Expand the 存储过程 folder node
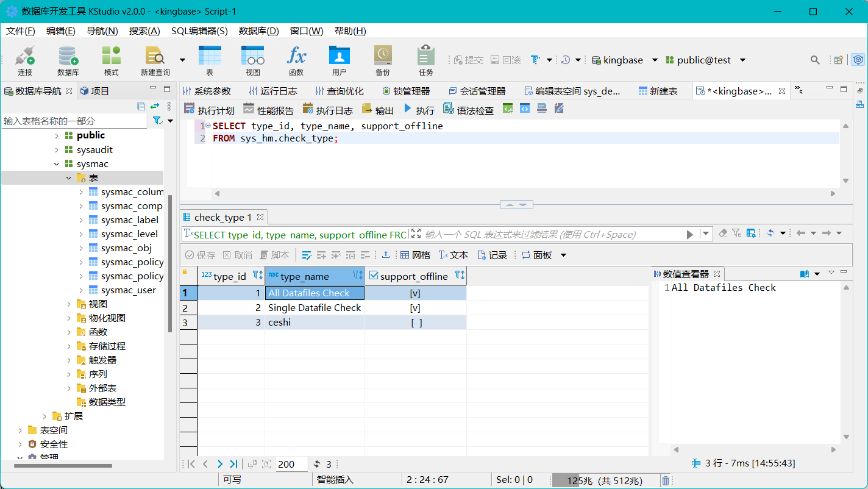 69,346
